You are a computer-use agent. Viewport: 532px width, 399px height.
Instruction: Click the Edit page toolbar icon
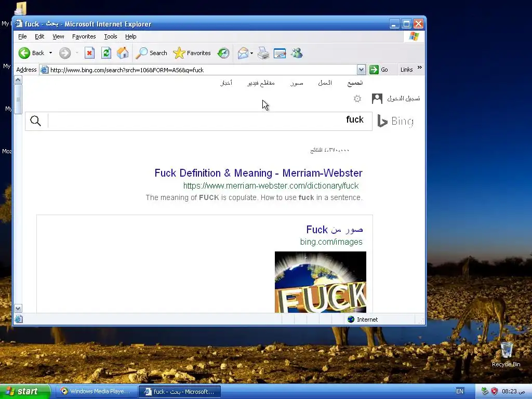[x=280, y=53]
